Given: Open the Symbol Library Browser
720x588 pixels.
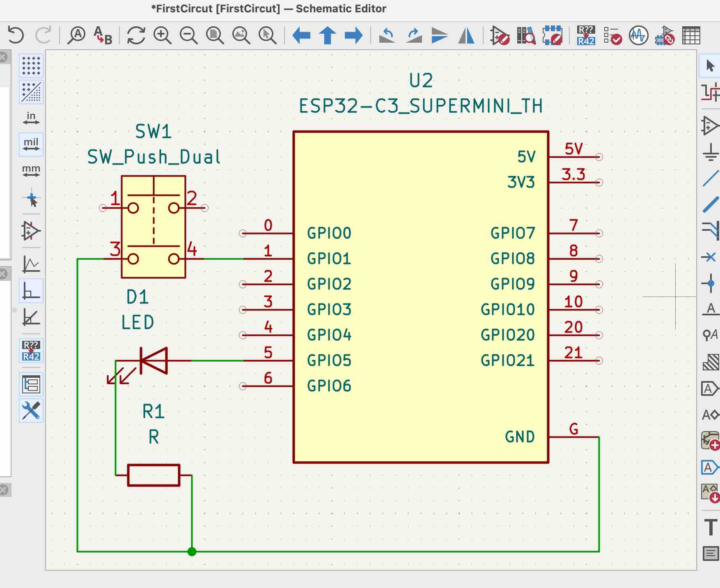Looking at the screenshot, I should [x=526, y=35].
